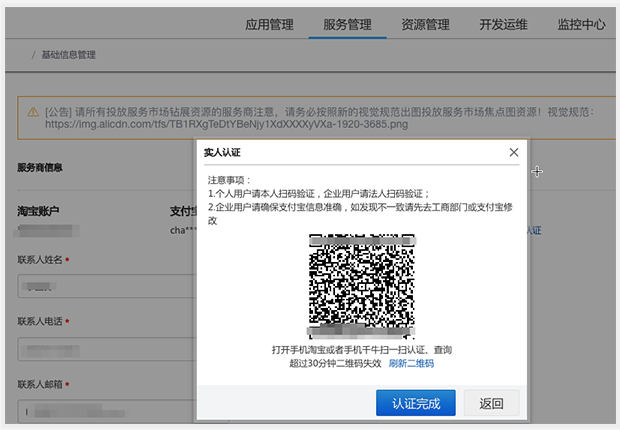Click the 注意事项 text in the dialog
The width and height of the screenshot is (620, 430).
point(229,180)
